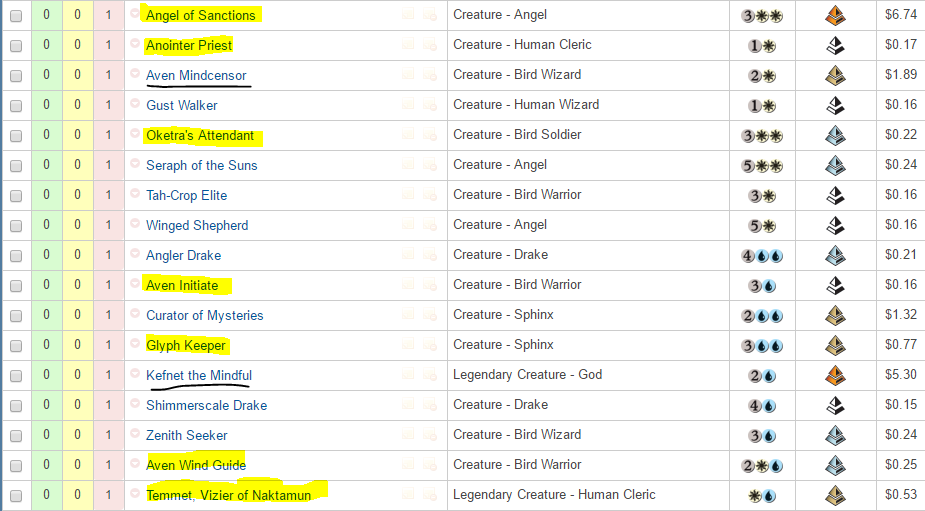Open the Winged Shepherd card link
This screenshot has width=925, height=511.
click(x=197, y=225)
